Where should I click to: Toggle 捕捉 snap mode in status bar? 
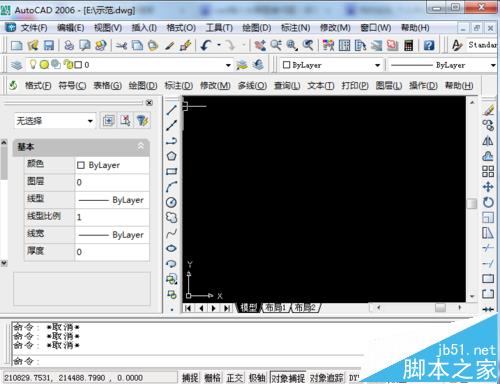(190, 378)
